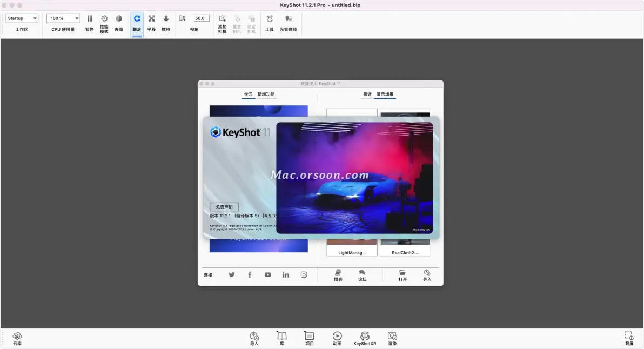Switch to the 学习 tab
644x349 pixels.
(x=249, y=95)
